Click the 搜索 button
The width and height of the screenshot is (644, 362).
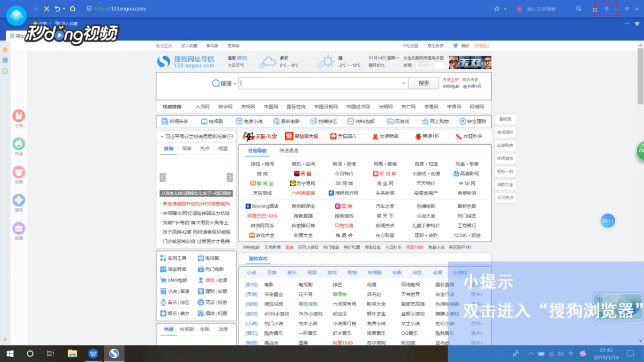tap(424, 83)
